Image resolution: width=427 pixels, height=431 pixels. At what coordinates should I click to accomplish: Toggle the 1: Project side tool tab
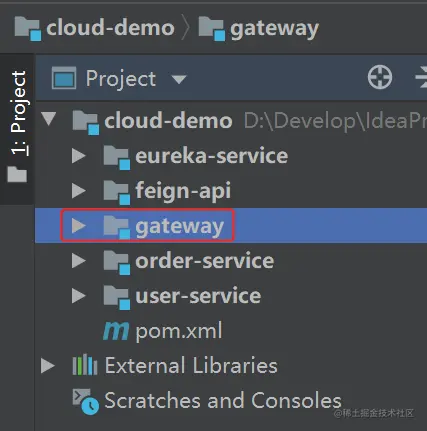[18, 126]
